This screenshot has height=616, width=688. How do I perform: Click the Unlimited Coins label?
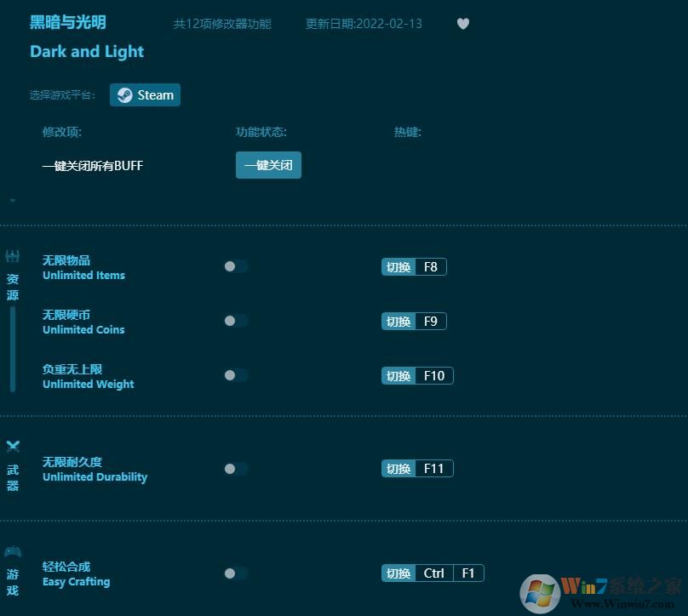click(83, 330)
